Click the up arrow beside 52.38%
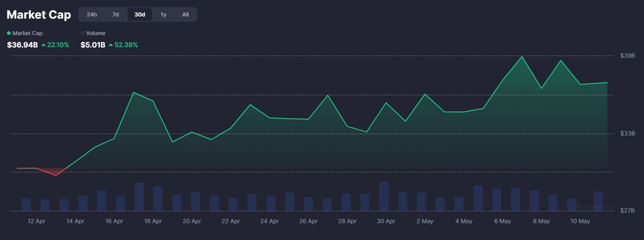 pyautogui.click(x=111, y=45)
